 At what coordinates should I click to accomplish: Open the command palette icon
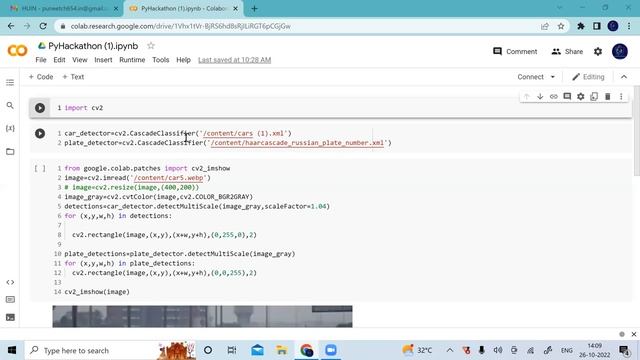(x=10, y=300)
